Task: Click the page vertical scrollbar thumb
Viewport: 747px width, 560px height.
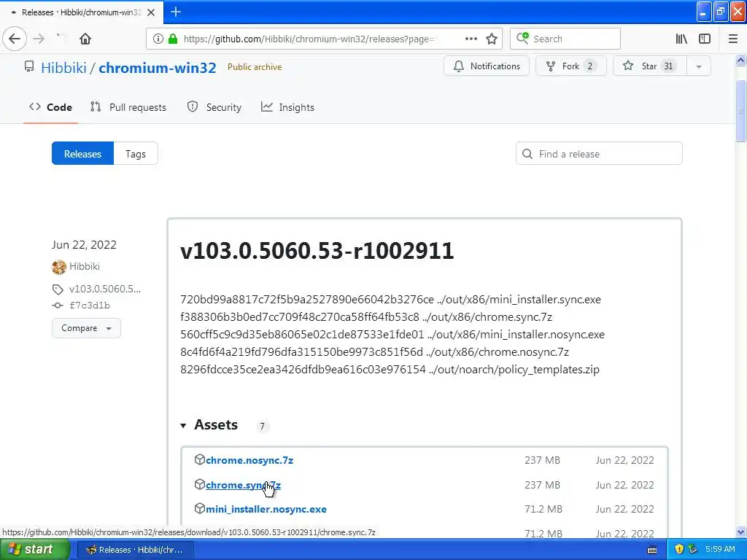Action: click(x=740, y=111)
